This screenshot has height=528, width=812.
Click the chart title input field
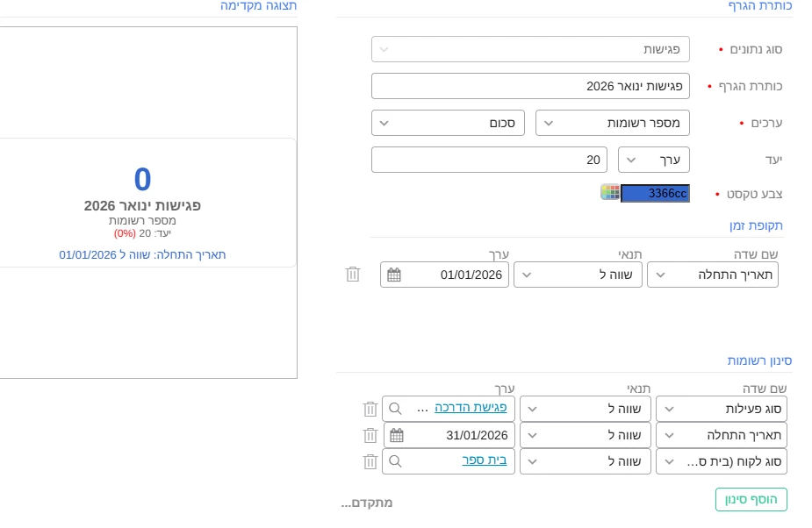point(530,86)
